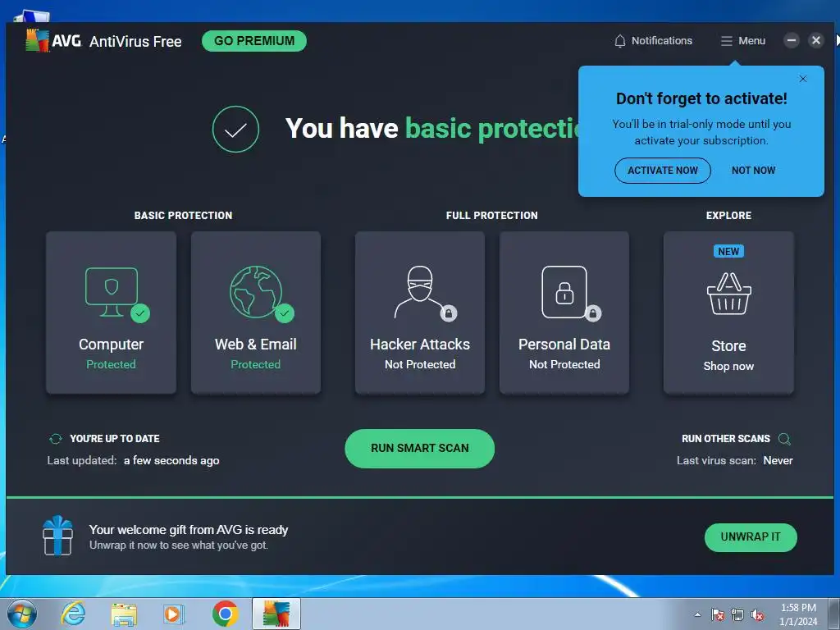Click YOU'RE UP TO DATE status
Screen dimensions: 840x630
(115, 439)
